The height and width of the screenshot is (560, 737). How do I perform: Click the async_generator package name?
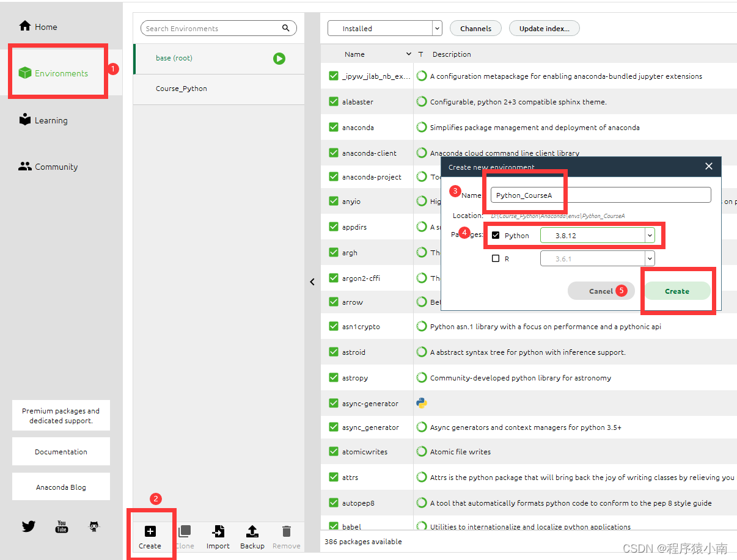coord(370,427)
